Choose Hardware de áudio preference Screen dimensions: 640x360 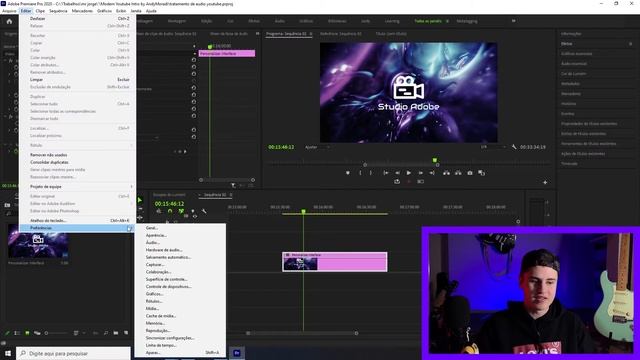[x=180, y=250]
